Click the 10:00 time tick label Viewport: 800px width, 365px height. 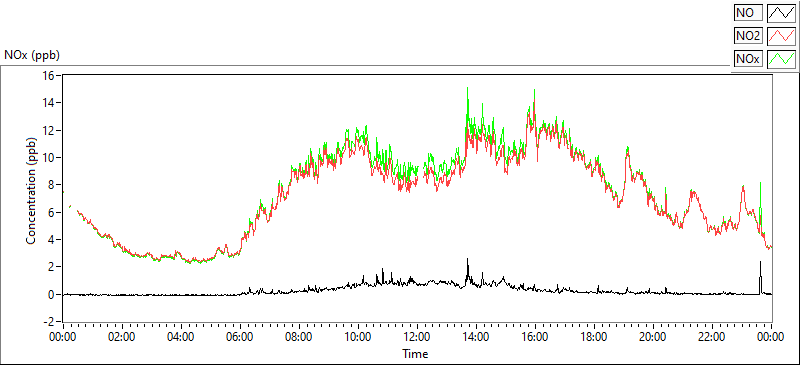(358, 337)
